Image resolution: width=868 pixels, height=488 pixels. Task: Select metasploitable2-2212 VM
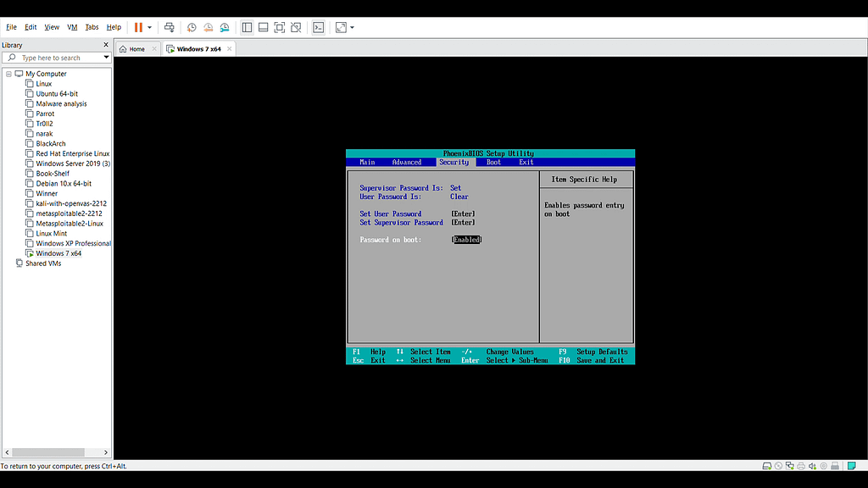(69, 213)
